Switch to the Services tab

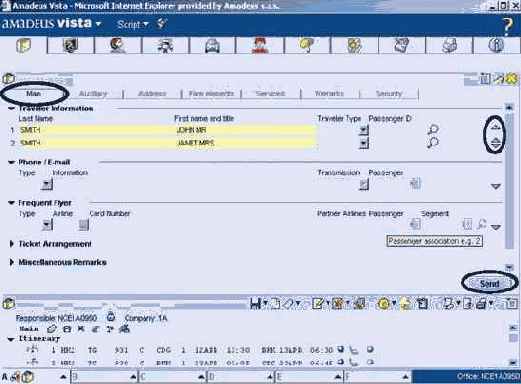click(x=270, y=94)
